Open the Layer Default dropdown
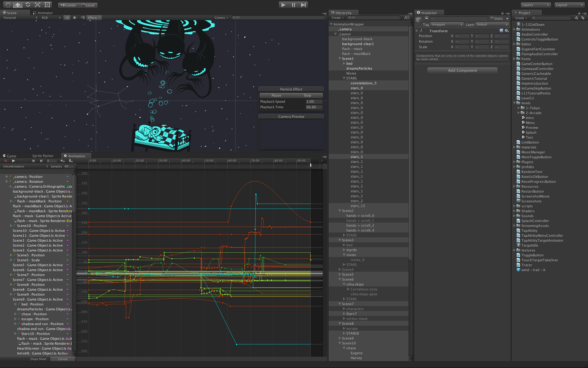 (492, 25)
